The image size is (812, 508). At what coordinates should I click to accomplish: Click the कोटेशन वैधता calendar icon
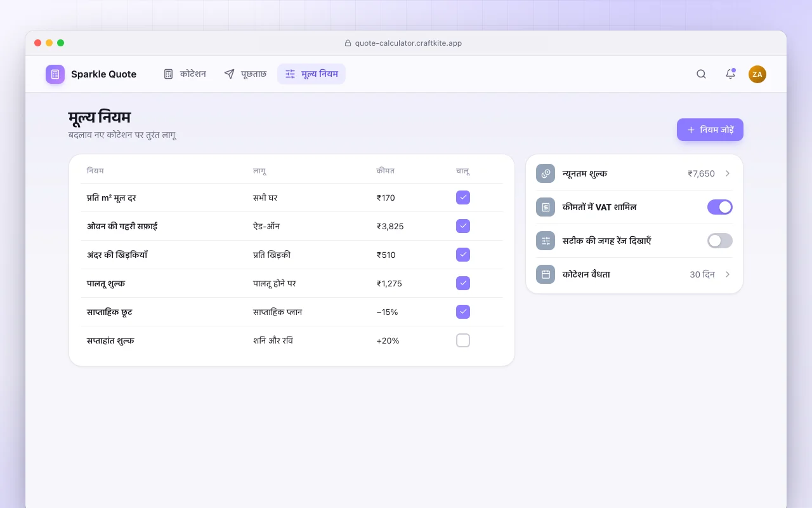coord(546,274)
